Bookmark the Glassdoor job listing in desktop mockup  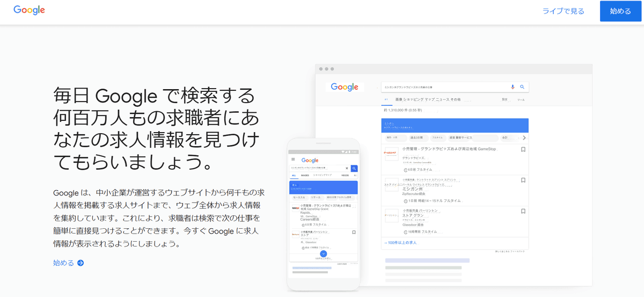point(523,211)
